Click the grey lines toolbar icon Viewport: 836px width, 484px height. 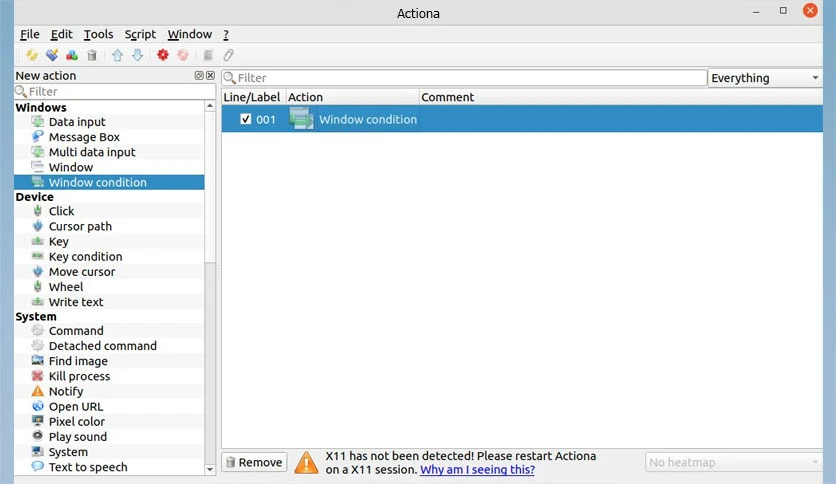[x=208, y=55]
